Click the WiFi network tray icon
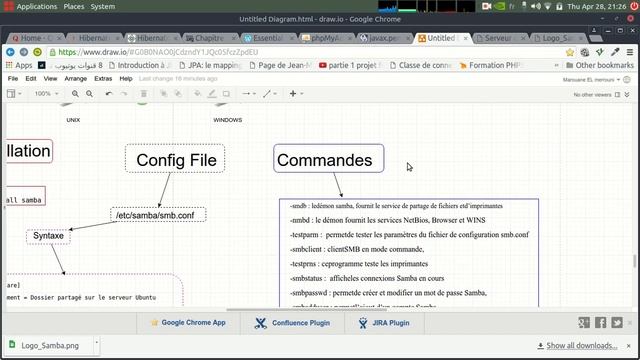Viewport: 640px width, 360px height. click(x=548, y=6)
